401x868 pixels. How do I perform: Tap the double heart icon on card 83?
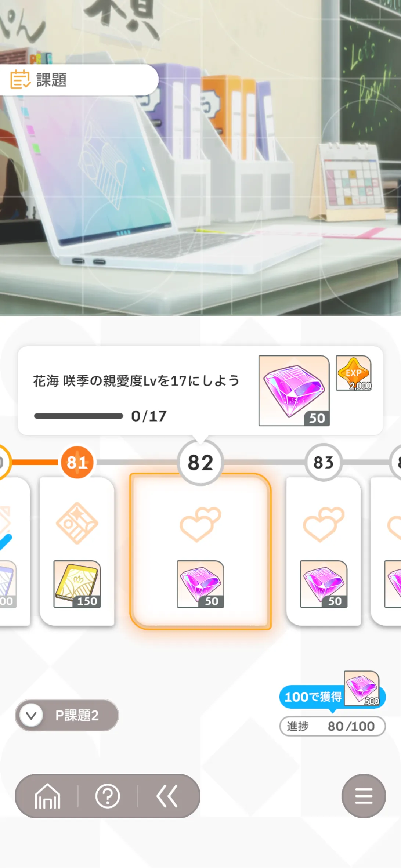tap(323, 524)
